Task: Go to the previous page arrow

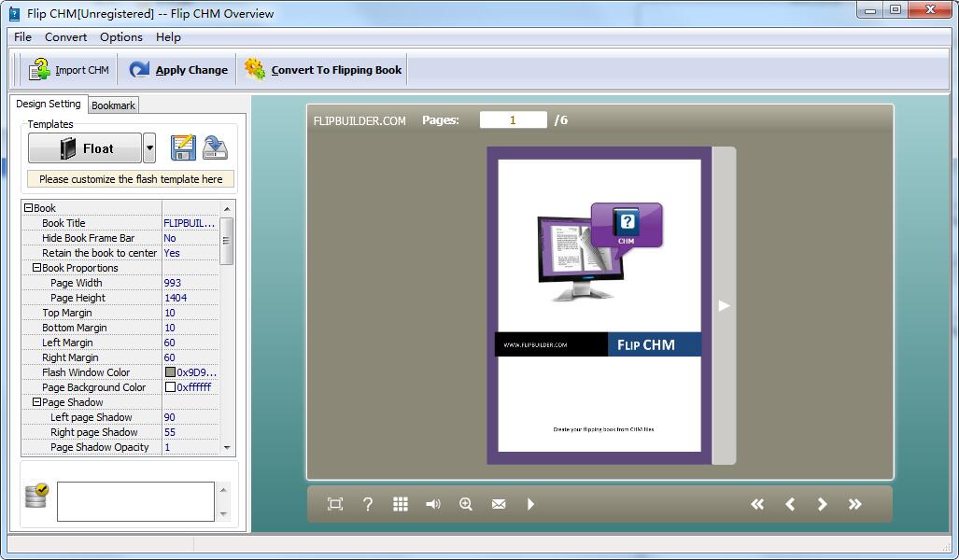Action: click(790, 504)
